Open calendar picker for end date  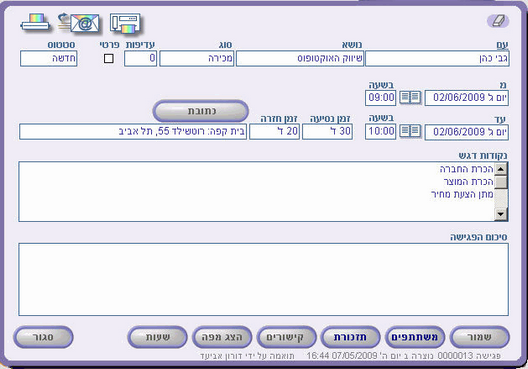[410, 131]
